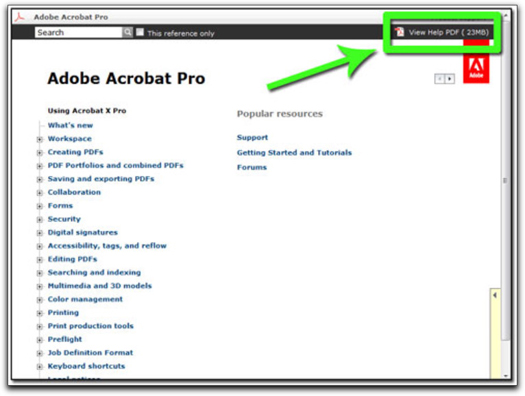Click the search magnifier icon

(x=127, y=32)
